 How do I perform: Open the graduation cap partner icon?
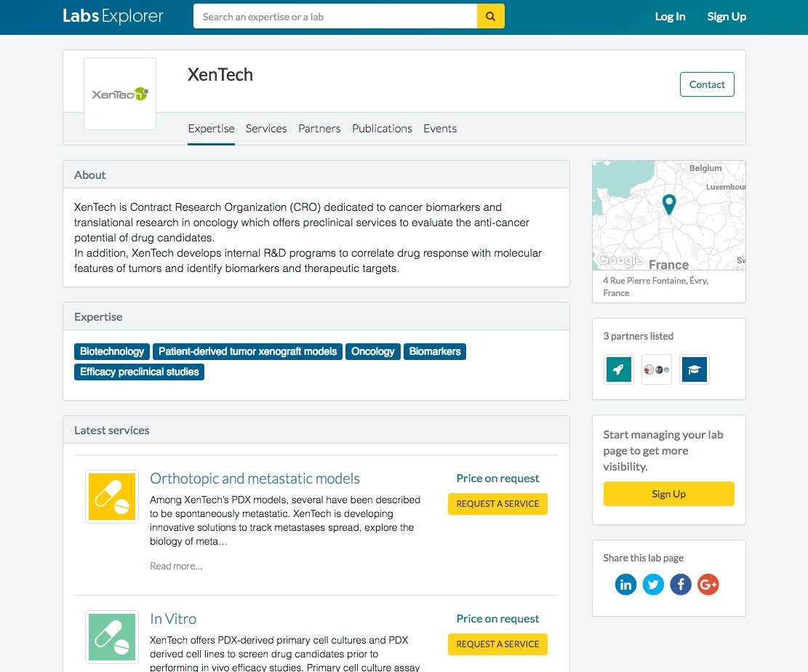(694, 369)
